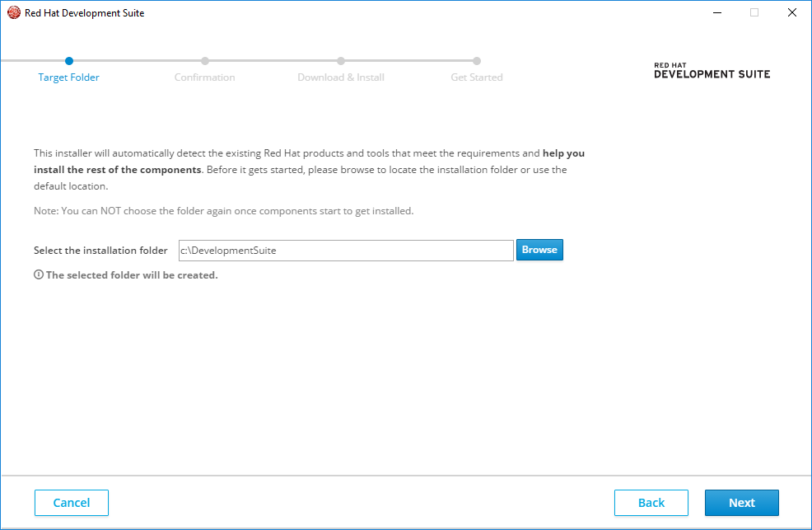Screen dimensions: 812x530
Task: Click the progress line between first two steps
Action: click(x=137, y=60)
